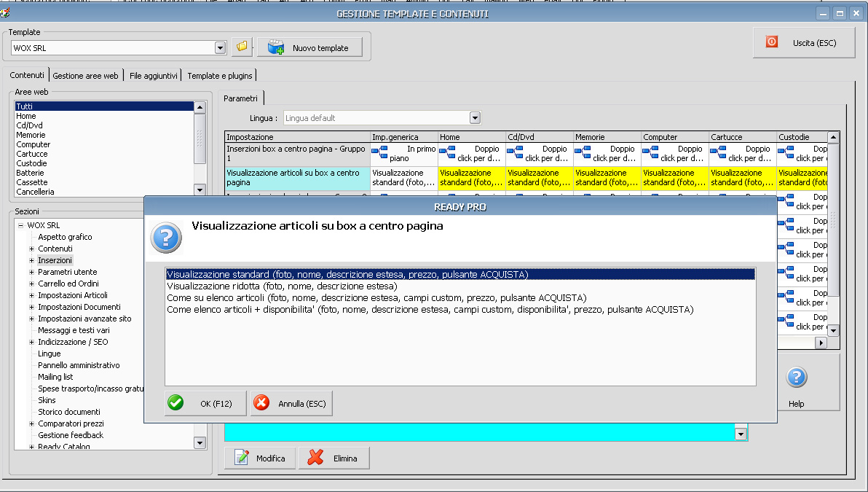
Task: Switch to the Contenuti tab
Action: click(26, 75)
